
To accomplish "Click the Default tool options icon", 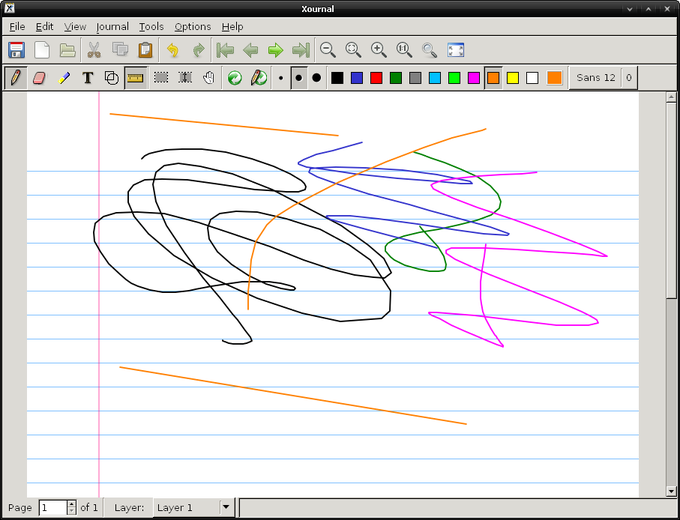I will (235, 78).
